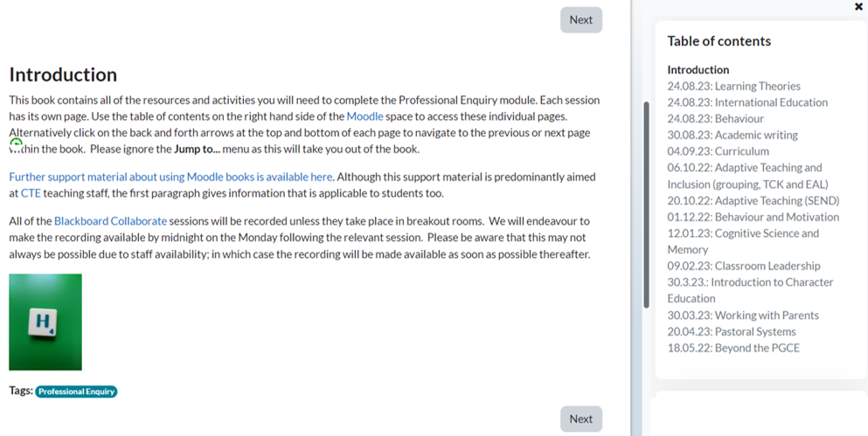Open the Adaptive Teaching (SEND) chapter
The height and width of the screenshot is (436, 868).
click(x=753, y=200)
